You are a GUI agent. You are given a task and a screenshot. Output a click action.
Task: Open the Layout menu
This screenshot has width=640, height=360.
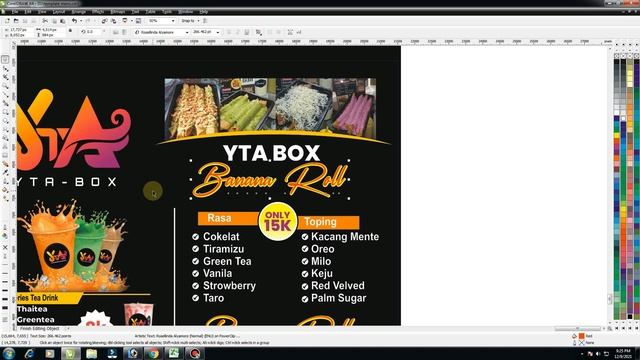pos(59,12)
